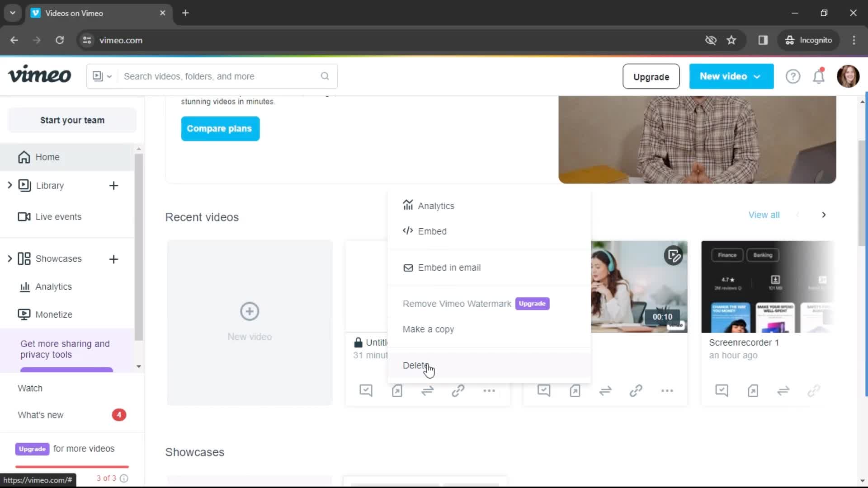Viewport: 868px width, 488px height.
Task: Expand the Showcases section in sidebar
Action: click(9, 258)
